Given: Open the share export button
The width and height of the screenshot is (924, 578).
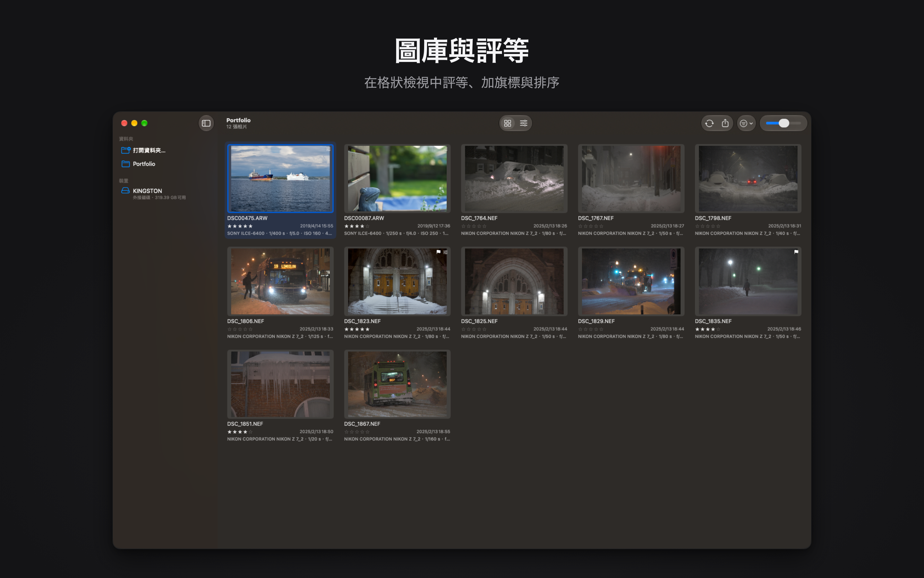Looking at the screenshot, I should click(x=725, y=123).
